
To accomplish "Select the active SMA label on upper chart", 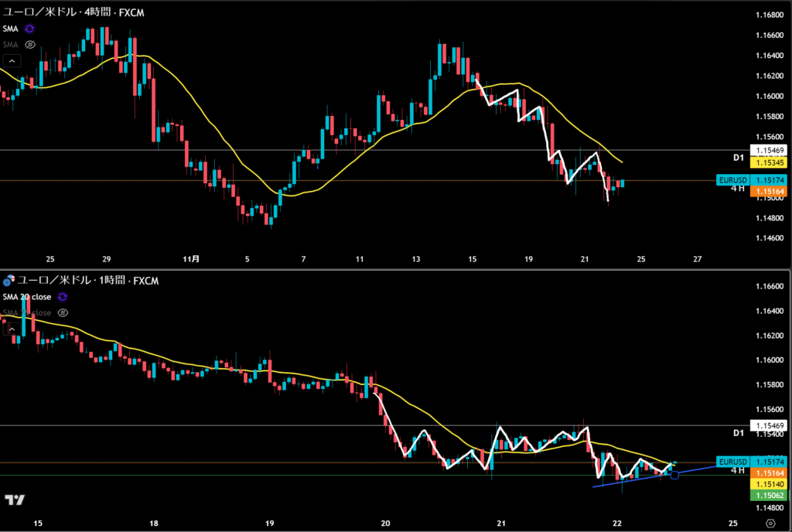I will coord(11,29).
